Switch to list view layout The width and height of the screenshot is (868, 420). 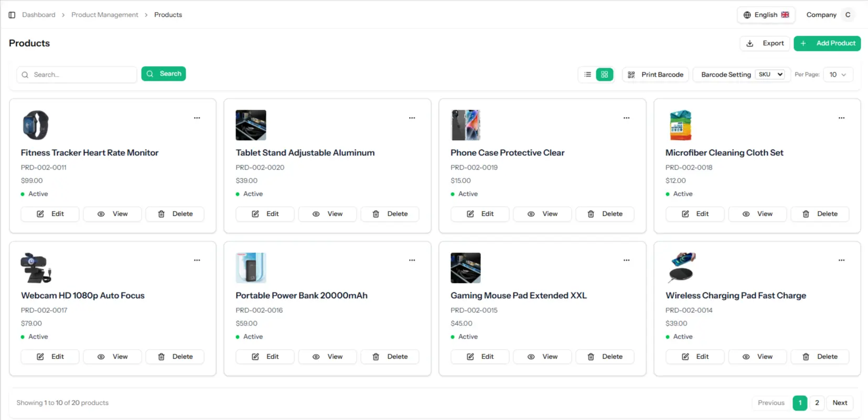[587, 75]
